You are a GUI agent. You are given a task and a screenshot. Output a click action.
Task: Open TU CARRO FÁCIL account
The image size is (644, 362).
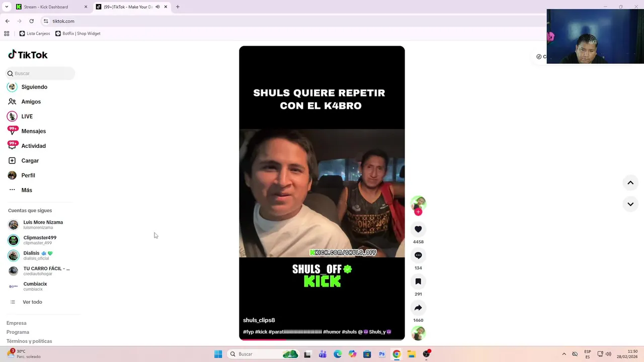(40, 271)
